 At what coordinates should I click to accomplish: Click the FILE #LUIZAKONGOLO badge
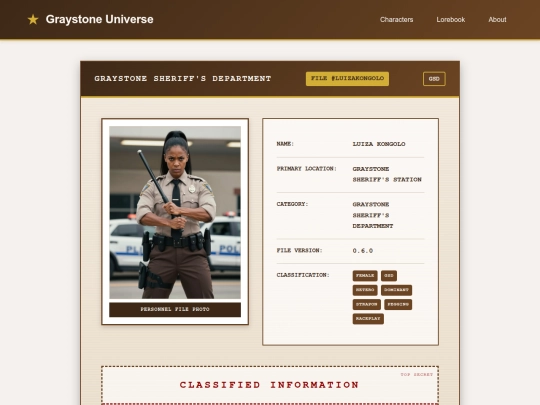pos(347,79)
